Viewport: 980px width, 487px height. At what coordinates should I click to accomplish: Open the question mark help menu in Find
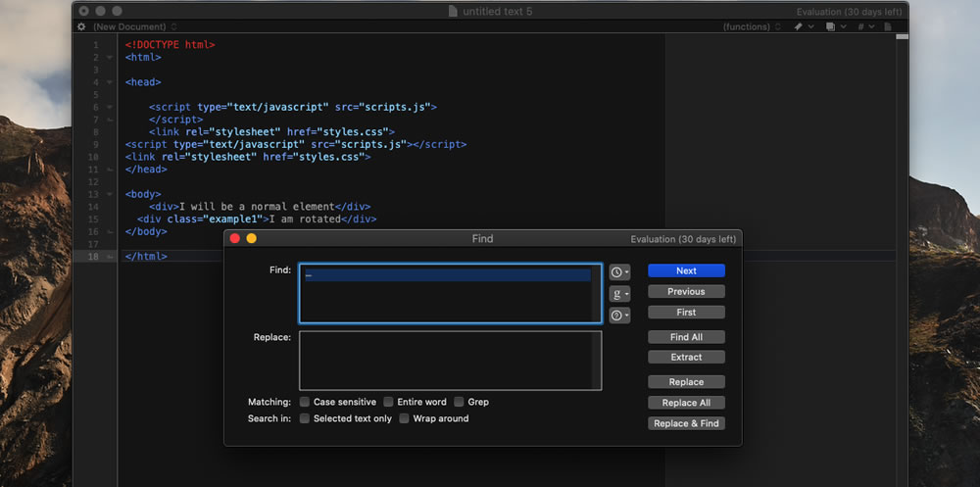(619, 316)
